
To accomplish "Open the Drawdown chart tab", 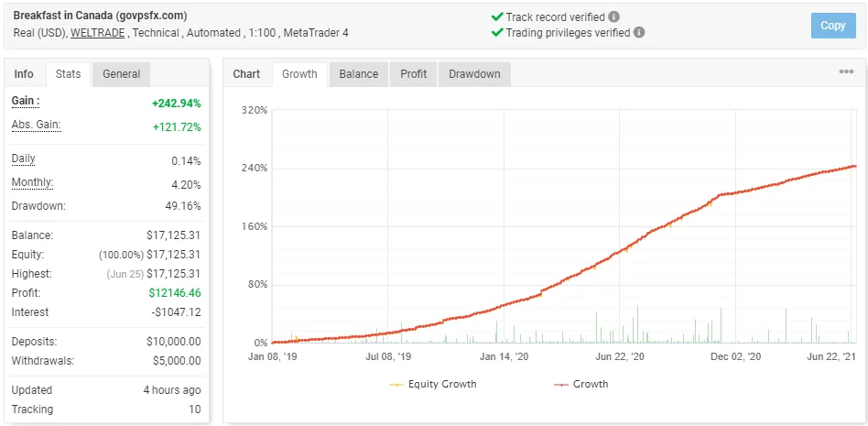I will pyautogui.click(x=474, y=74).
